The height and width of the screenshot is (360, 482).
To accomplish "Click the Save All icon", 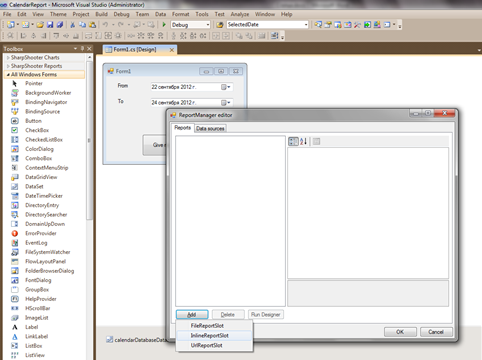I will tap(60, 25).
